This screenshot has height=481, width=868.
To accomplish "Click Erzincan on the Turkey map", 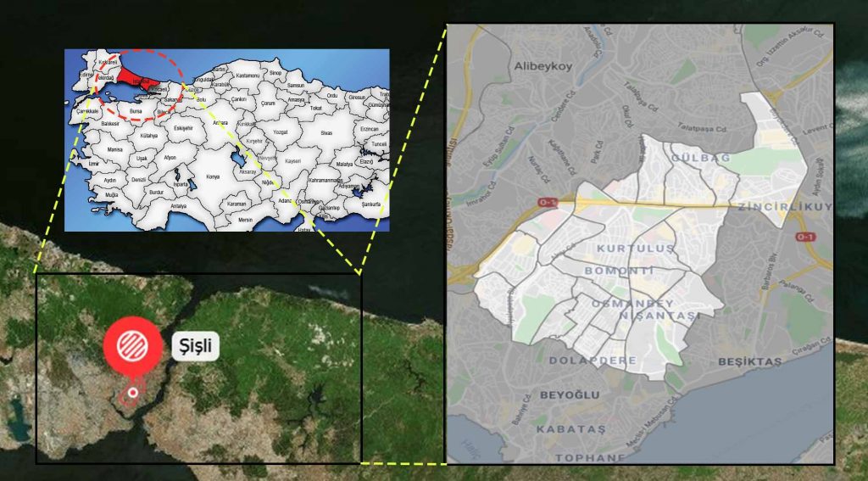I will point(370,129).
